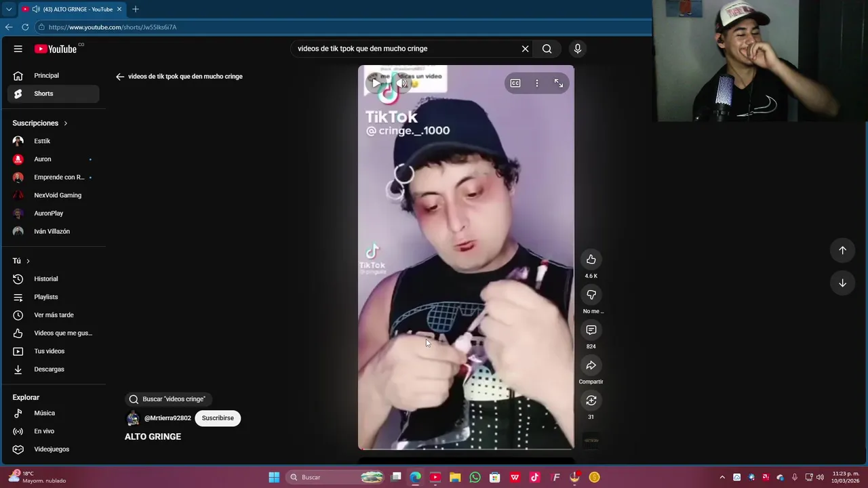Reload the page in the browser
The width and height of the screenshot is (868, 488).
25,27
